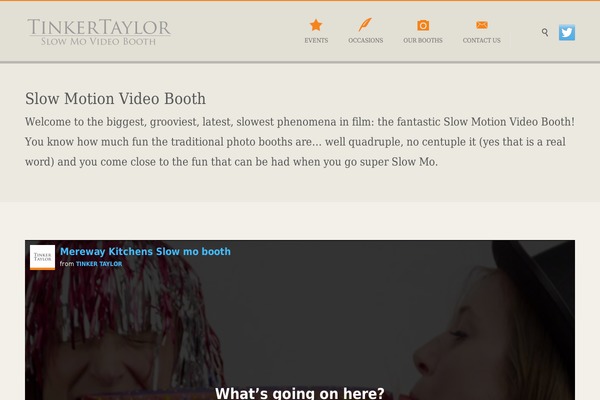Click the "What's going on here?" video caption
The image size is (600, 400).
300,393
